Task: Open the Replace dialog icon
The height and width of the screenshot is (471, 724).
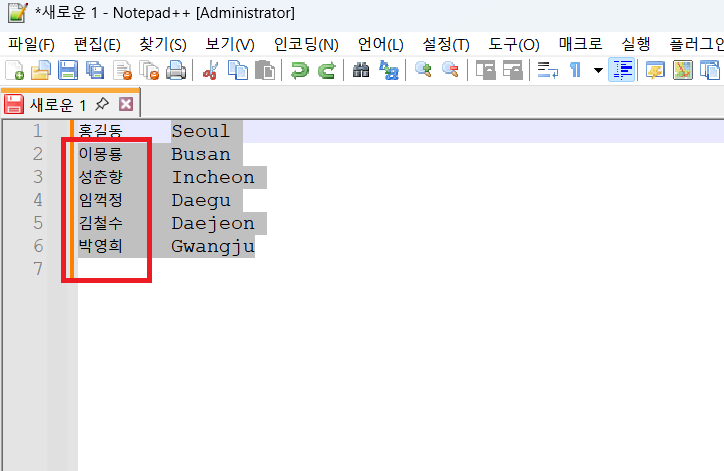Action: [x=389, y=71]
